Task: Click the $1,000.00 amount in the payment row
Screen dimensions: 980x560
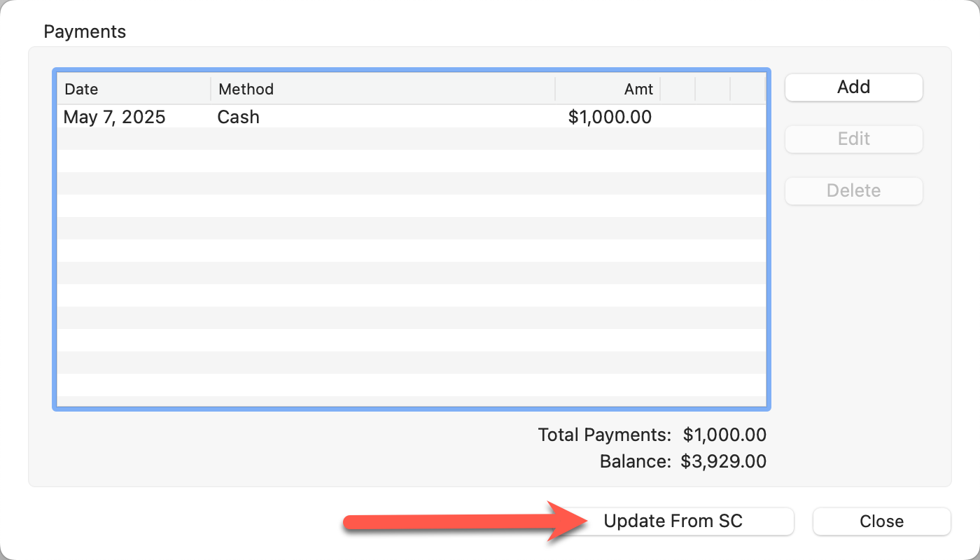Action: click(x=610, y=117)
